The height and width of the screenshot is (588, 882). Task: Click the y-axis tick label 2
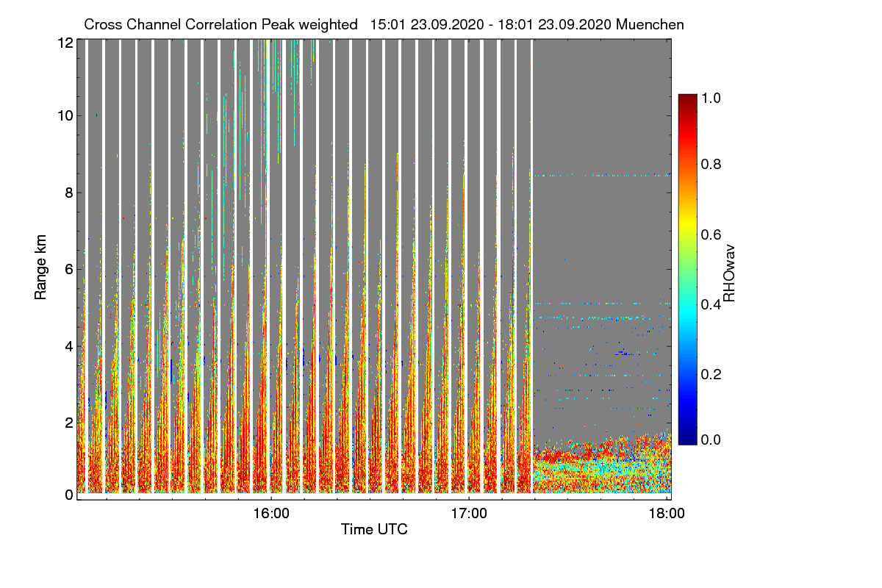[x=69, y=423]
